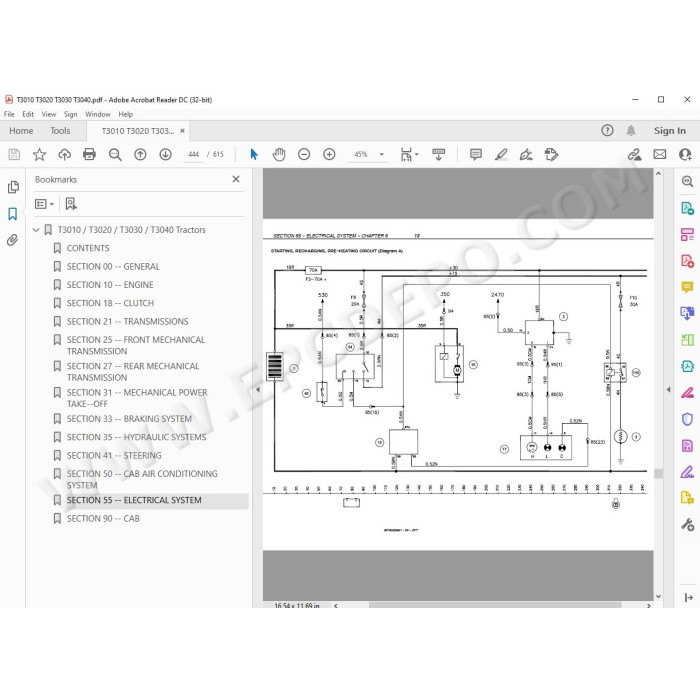Jump to SECTION 10 -- ENGINE bookmark
Image resolution: width=700 pixels, height=700 pixels.
pos(110,285)
